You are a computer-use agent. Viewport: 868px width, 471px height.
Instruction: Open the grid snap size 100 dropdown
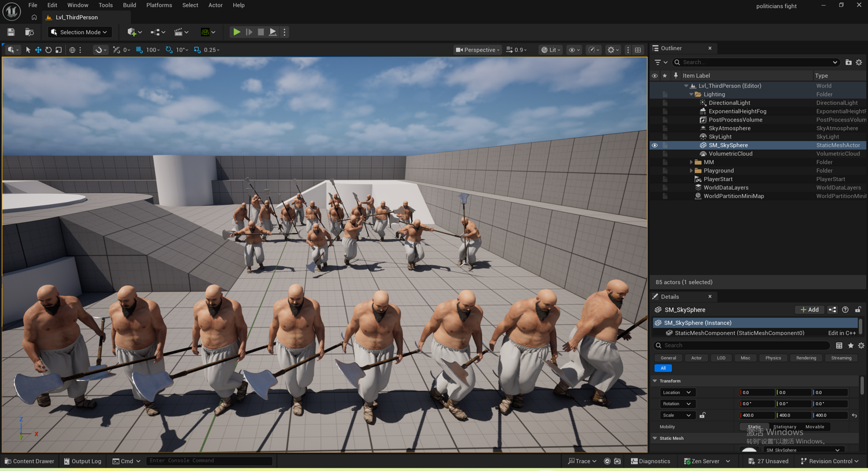[153, 50]
